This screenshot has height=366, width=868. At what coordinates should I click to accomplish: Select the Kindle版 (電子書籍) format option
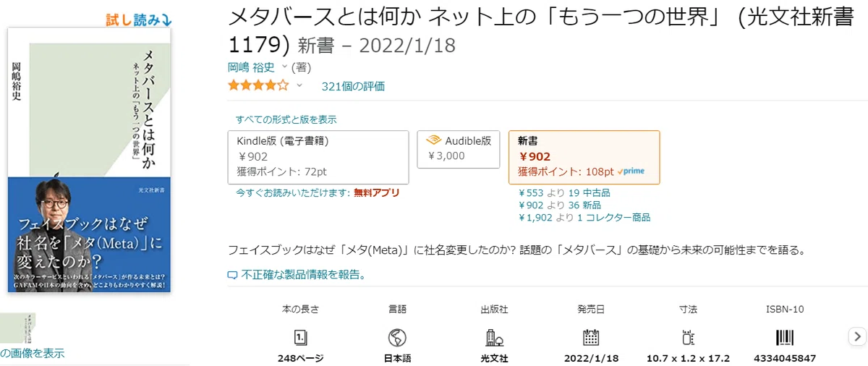pos(318,158)
